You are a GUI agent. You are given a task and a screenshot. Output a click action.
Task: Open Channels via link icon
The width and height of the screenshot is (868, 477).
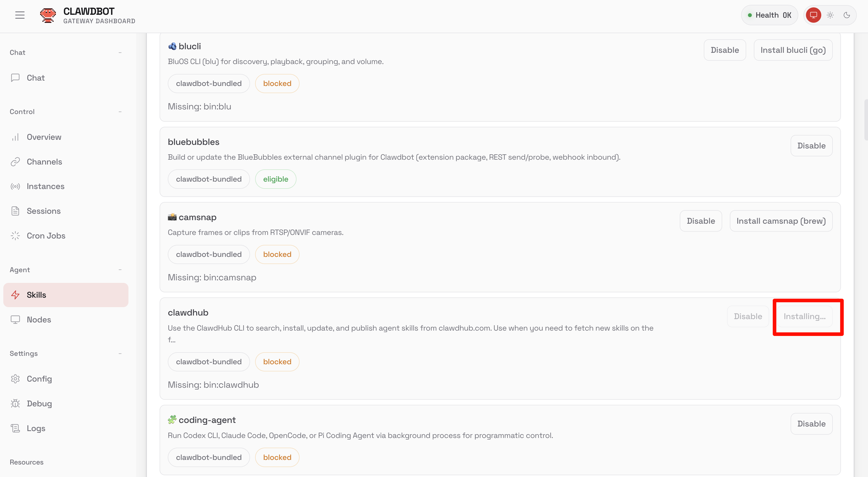click(15, 162)
